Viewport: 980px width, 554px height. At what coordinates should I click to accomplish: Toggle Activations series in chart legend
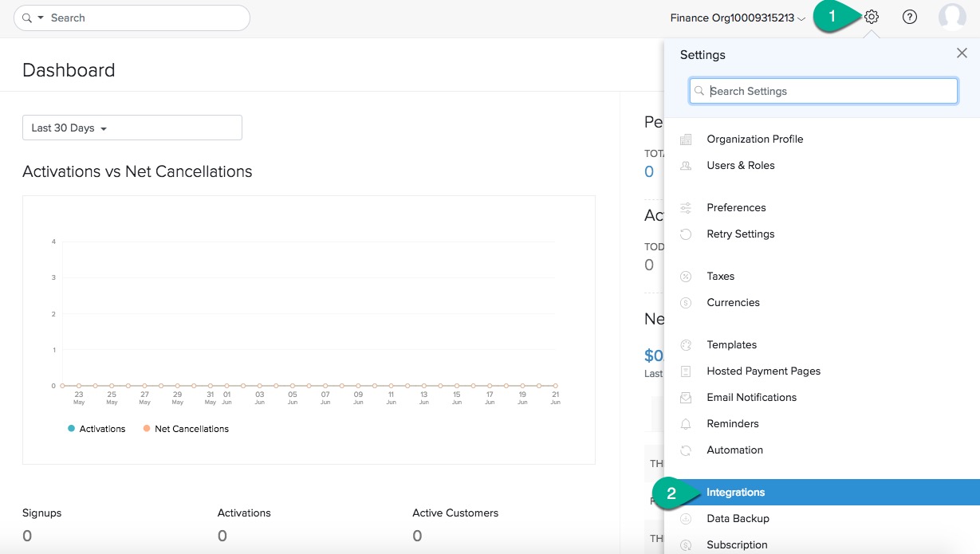click(x=96, y=429)
